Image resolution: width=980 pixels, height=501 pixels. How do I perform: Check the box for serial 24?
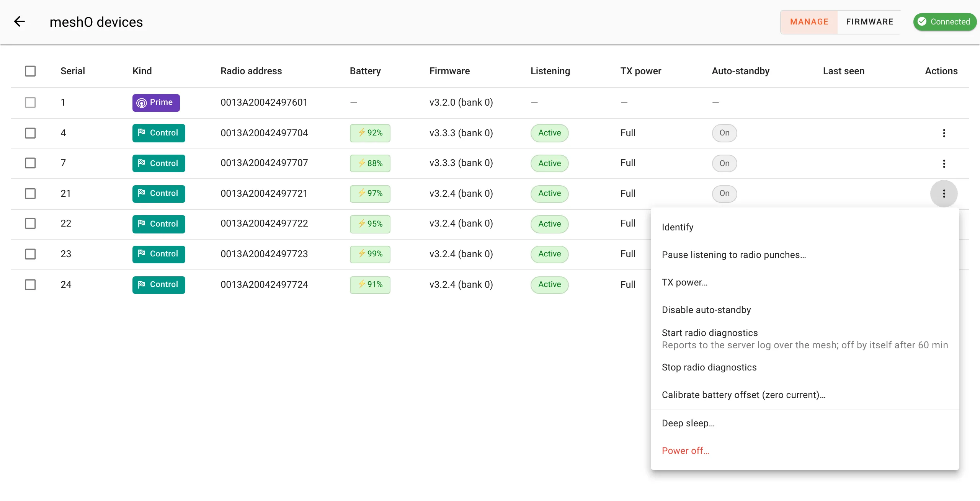[x=30, y=284]
